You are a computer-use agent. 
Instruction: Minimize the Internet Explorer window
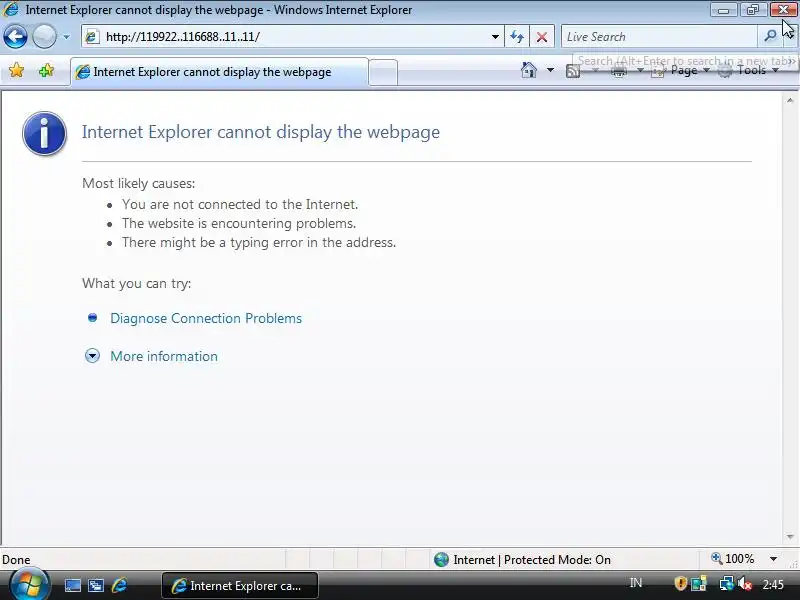tap(723, 10)
